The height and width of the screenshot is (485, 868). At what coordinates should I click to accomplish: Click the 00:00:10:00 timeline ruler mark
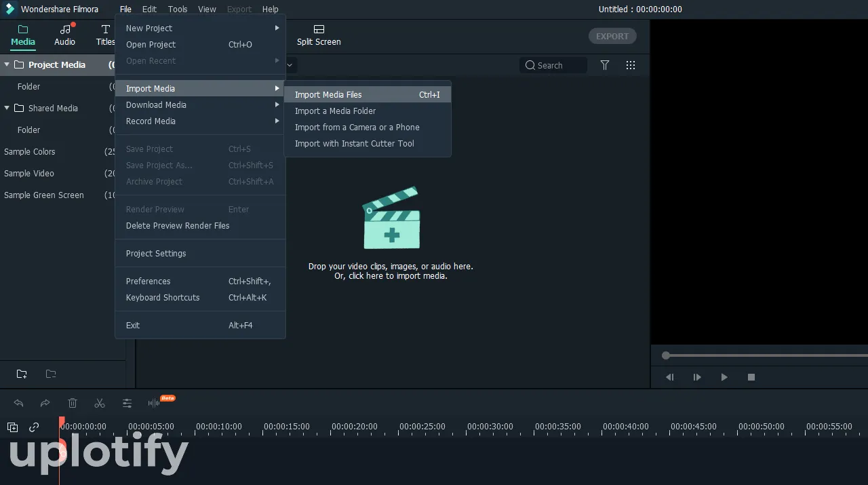point(219,427)
